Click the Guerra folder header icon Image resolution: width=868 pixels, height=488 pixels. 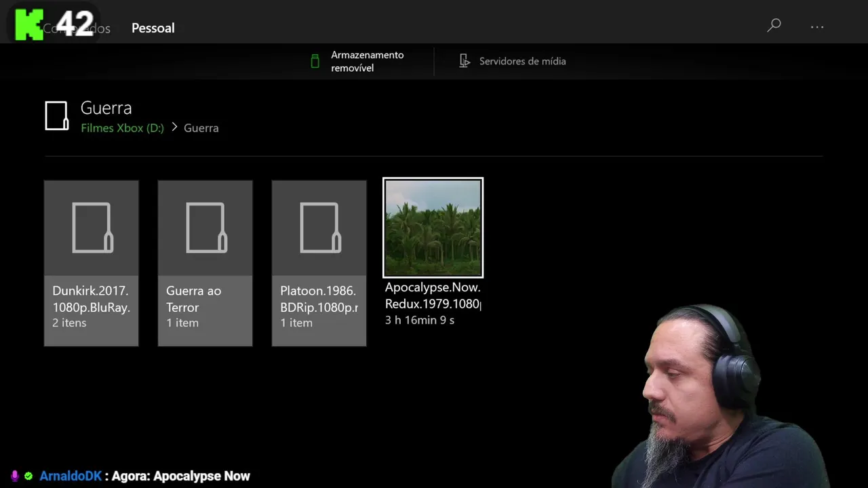pos(57,115)
